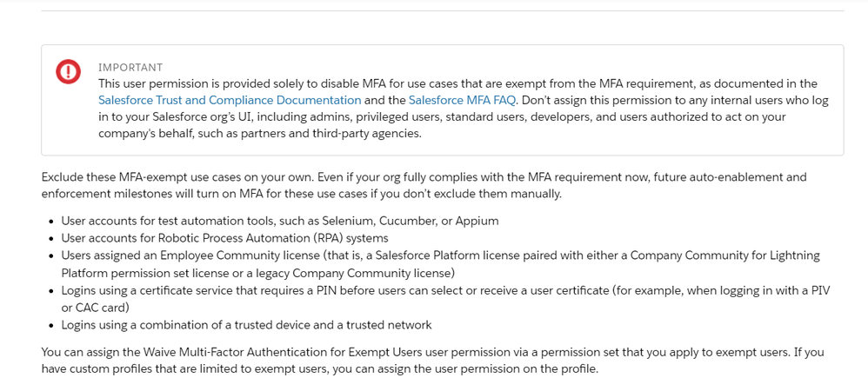
Task: Click bullet about trusted device and network
Action: pyautogui.click(x=246, y=325)
